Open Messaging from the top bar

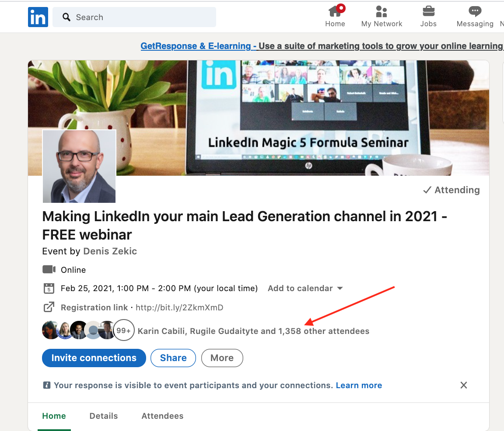(475, 16)
